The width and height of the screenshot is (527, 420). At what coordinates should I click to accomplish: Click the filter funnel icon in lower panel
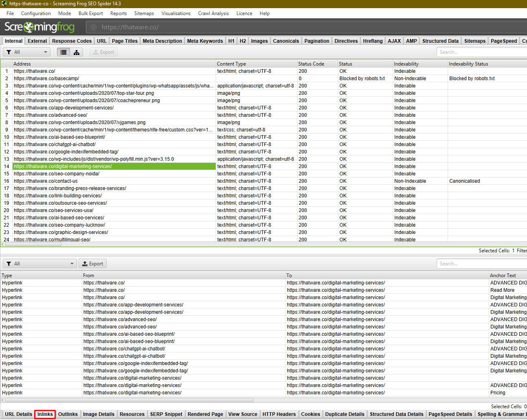click(9, 264)
